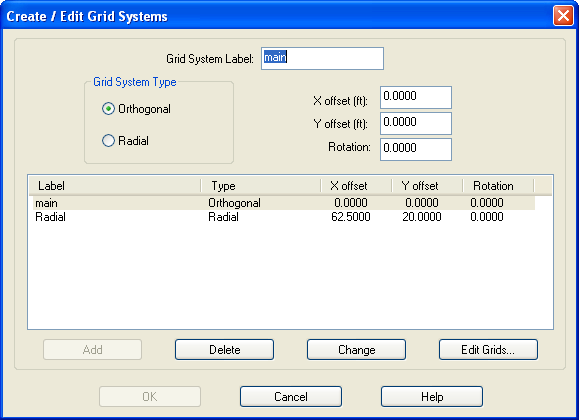Select the Radial row in the list
Image resolution: width=579 pixels, height=420 pixels.
coord(284,217)
